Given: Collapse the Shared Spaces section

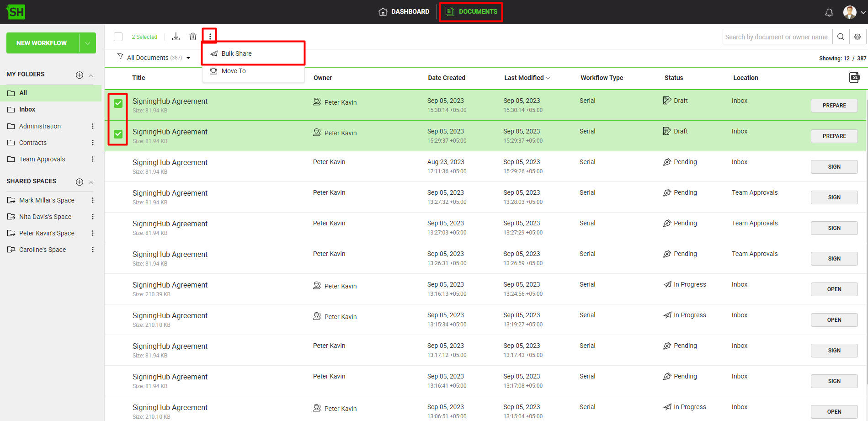Looking at the screenshot, I should click(91, 182).
